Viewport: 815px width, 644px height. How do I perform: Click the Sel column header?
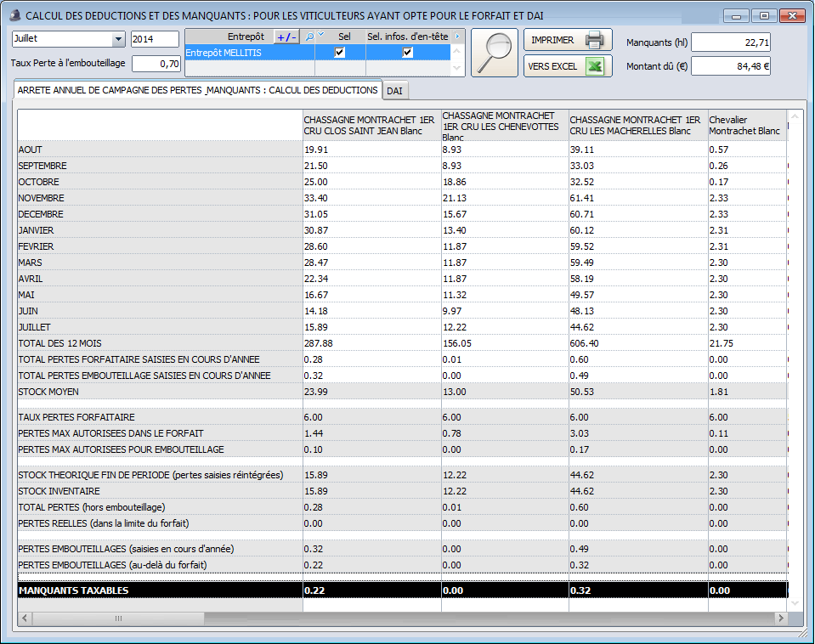pos(344,37)
